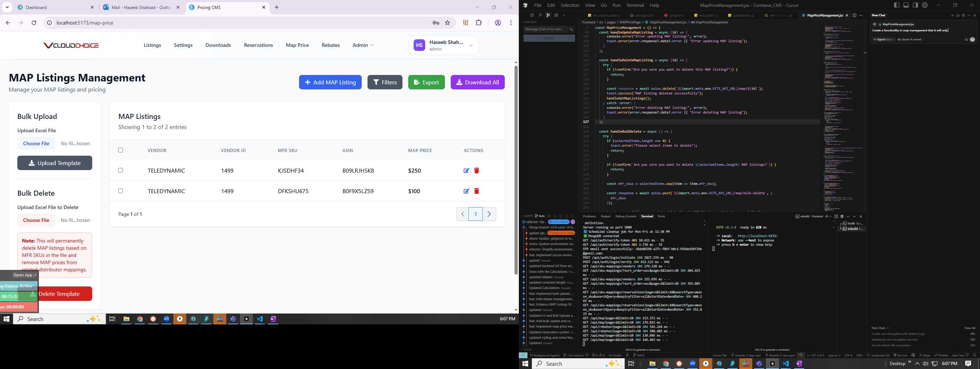This screenshot has height=369, width=980.
Task: Edit the KJSDHF34 listing row
Action: pos(466,170)
